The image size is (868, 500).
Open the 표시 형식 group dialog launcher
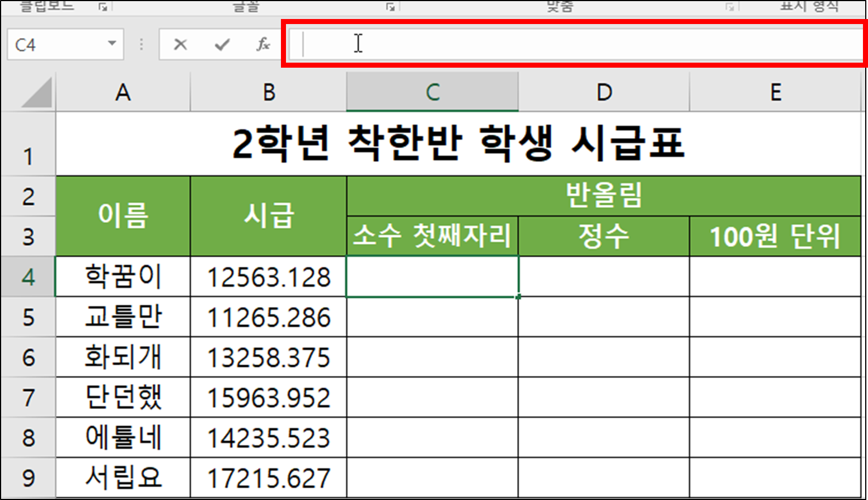coord(862,8)
